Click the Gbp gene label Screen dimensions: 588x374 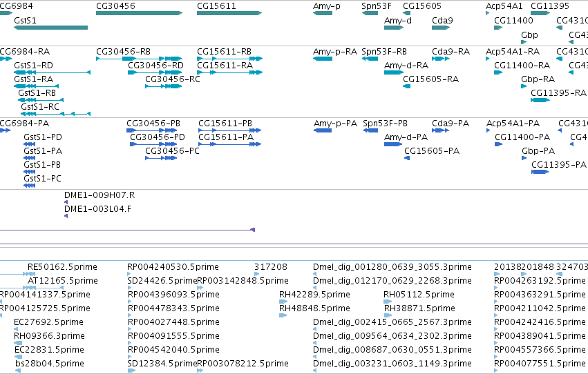[529, 35]
